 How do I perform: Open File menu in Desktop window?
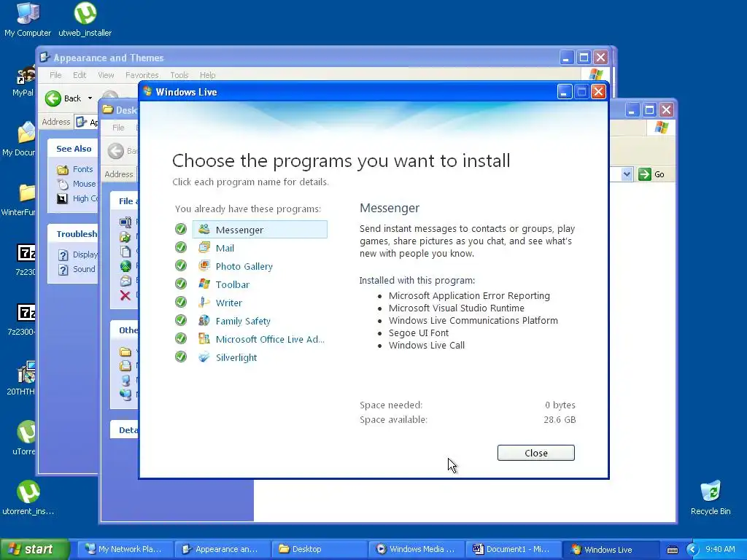point(118,128)
